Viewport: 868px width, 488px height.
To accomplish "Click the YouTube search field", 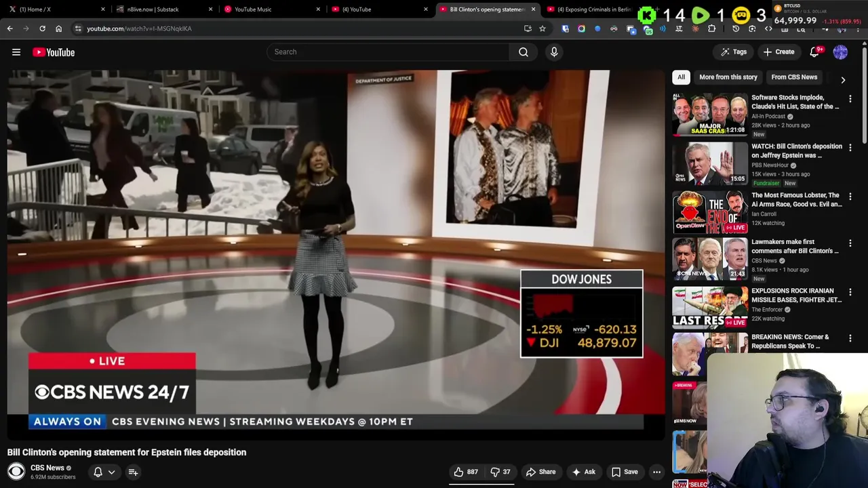I will click(x=388, y=52).
